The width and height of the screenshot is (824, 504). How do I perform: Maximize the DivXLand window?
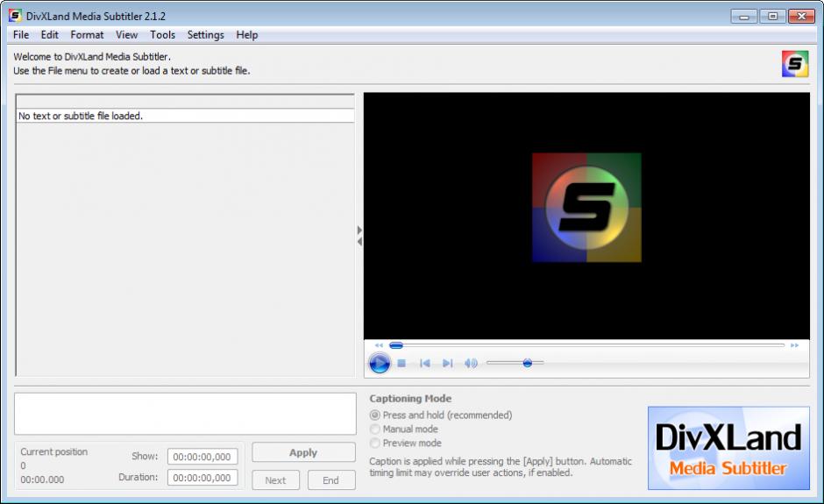tap(772, 17)
